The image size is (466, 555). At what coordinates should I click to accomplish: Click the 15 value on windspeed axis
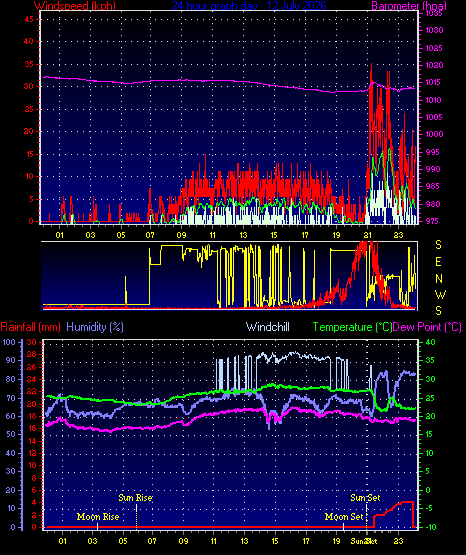[29, 154]
